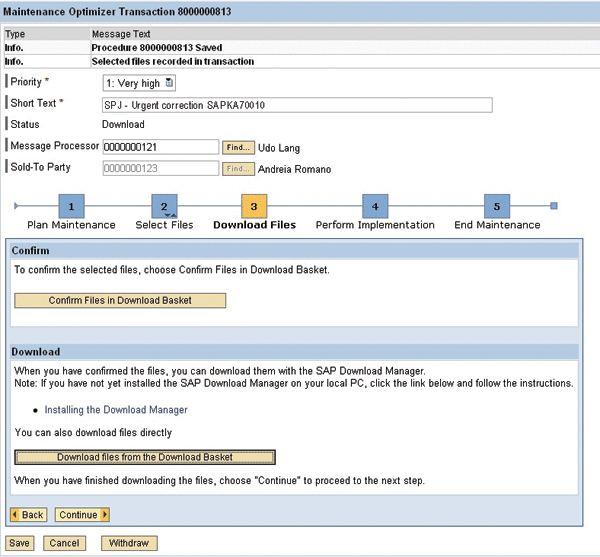
Task: Select message 'Selected files recorded in transaction'
Action: pyautogui.click(x=173, y=62)
